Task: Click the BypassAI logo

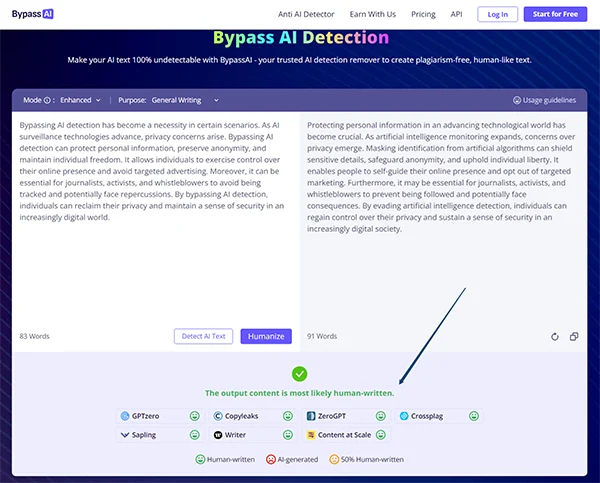Action: pos(33,14)
